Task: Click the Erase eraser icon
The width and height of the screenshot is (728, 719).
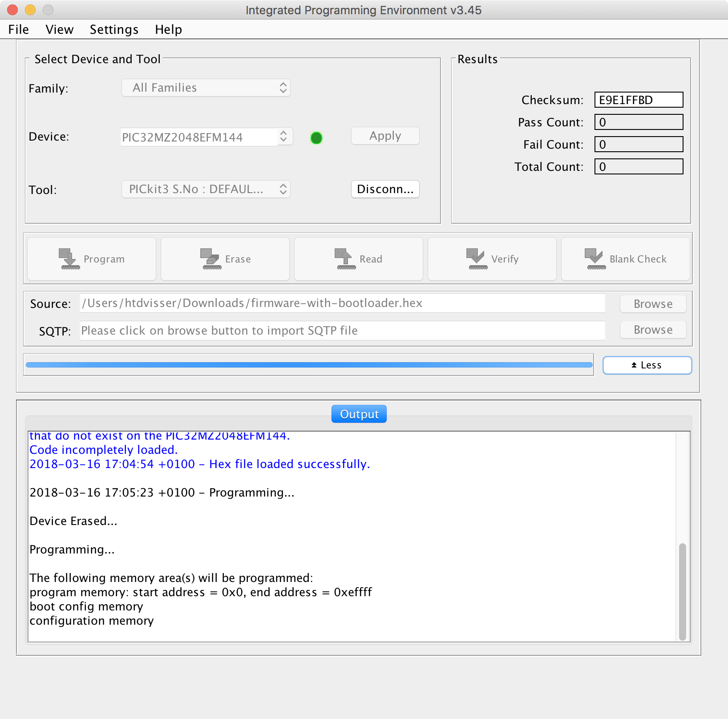Action: [211, 259]
